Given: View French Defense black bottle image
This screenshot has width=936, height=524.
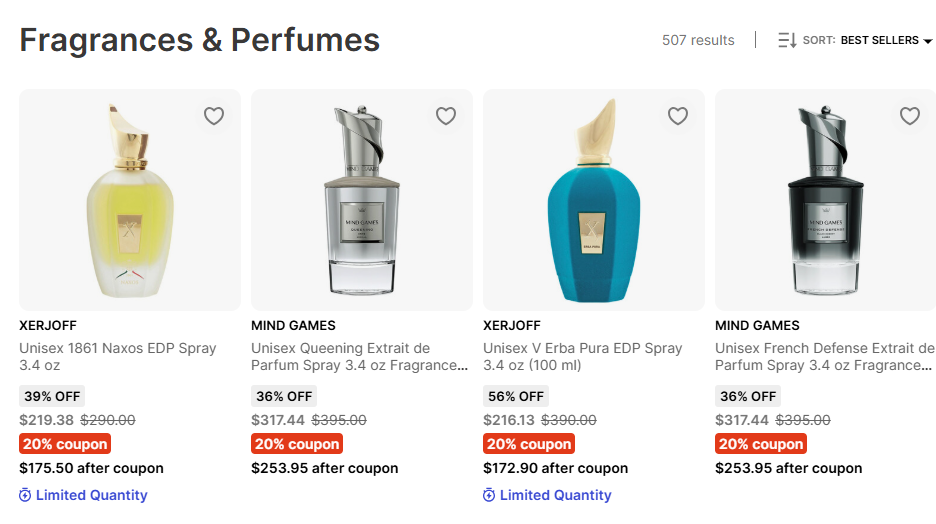Looking at the screenshot, I should (826, 200).
